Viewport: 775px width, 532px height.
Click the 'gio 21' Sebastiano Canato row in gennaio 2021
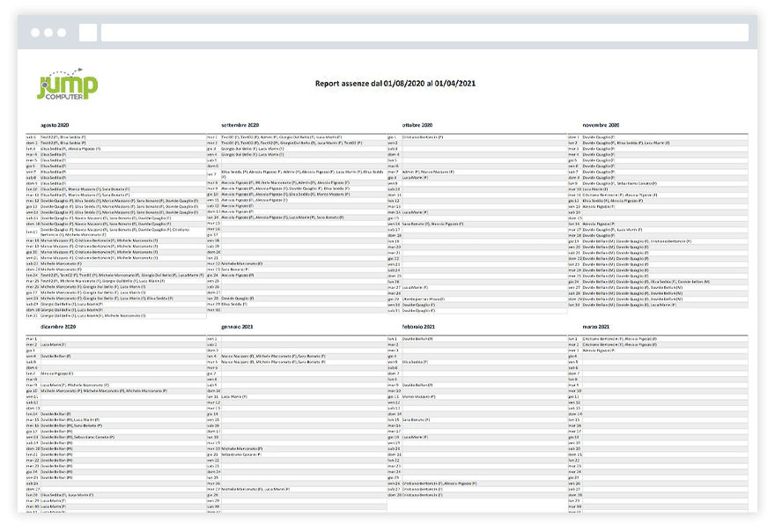[x=296, y=454]
